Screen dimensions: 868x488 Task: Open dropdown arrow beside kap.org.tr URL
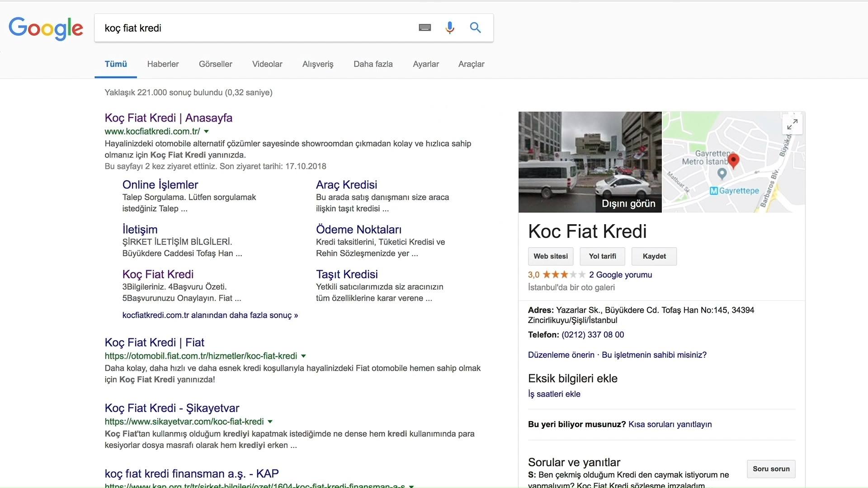[x=411, y=486]
